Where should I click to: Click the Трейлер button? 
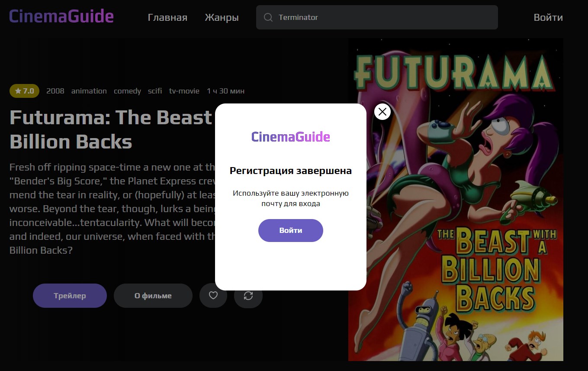click(x=70, y=296)
